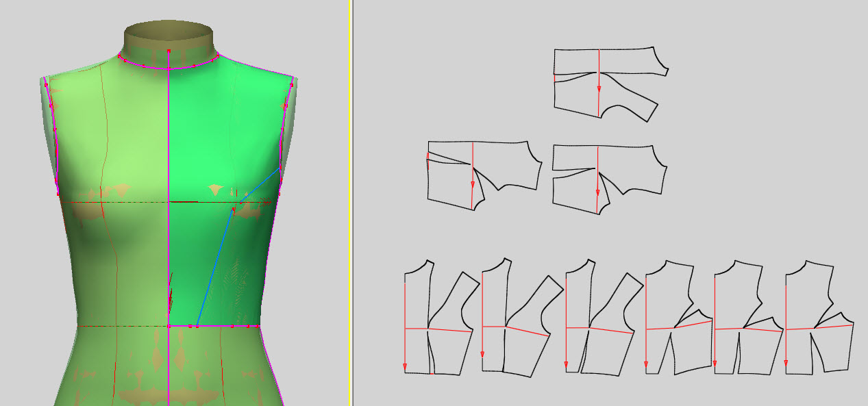Select the single pattern piece on the top row
The width and height of the screenshot is (868, 406).
(x=610, y=84)
